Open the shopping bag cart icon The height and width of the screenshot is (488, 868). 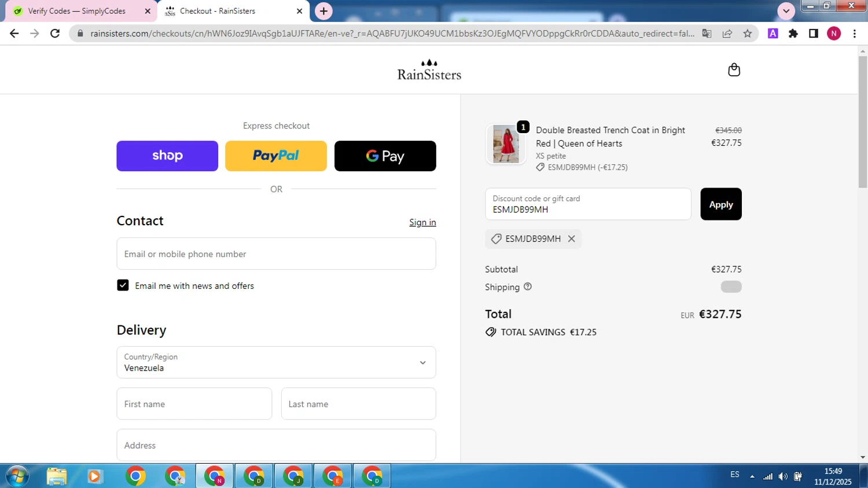click(x=734, y=69)
